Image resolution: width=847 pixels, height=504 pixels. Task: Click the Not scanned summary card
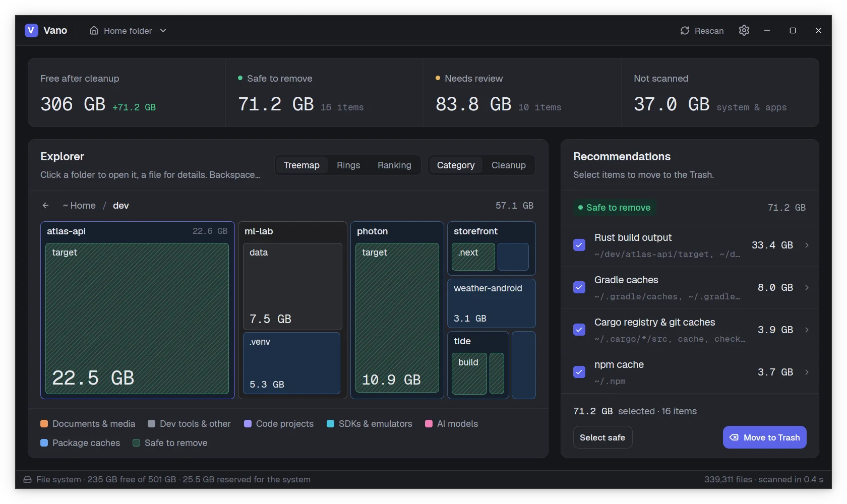[x=720, y=93]
